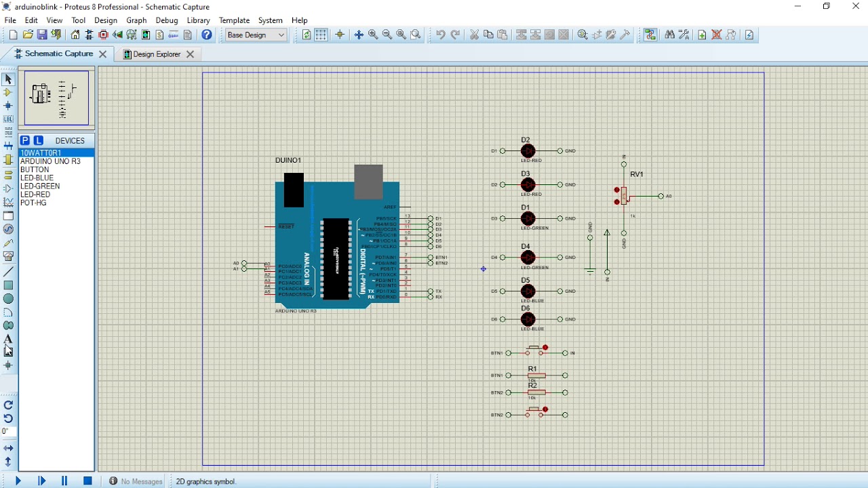
Task: Click the Zoom In magnifier icon
Action: (373, 35)
